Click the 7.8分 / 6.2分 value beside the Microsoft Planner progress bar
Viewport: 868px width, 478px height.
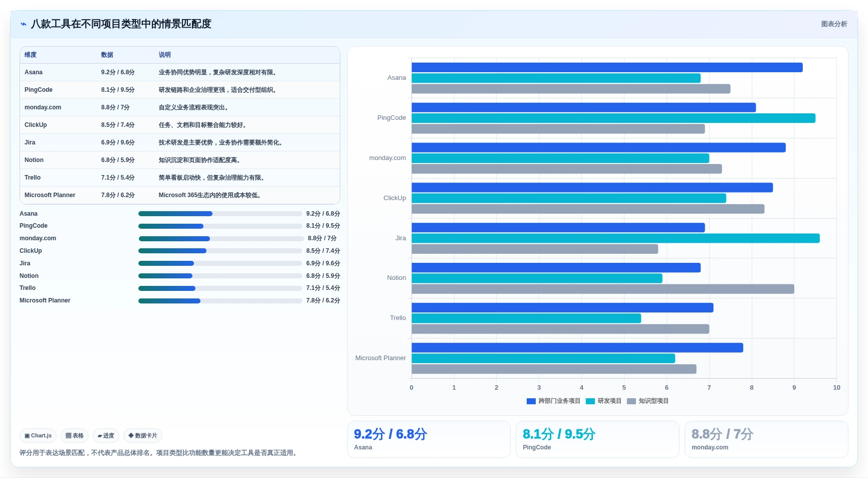pyautogui.click(x=323, y=300)
